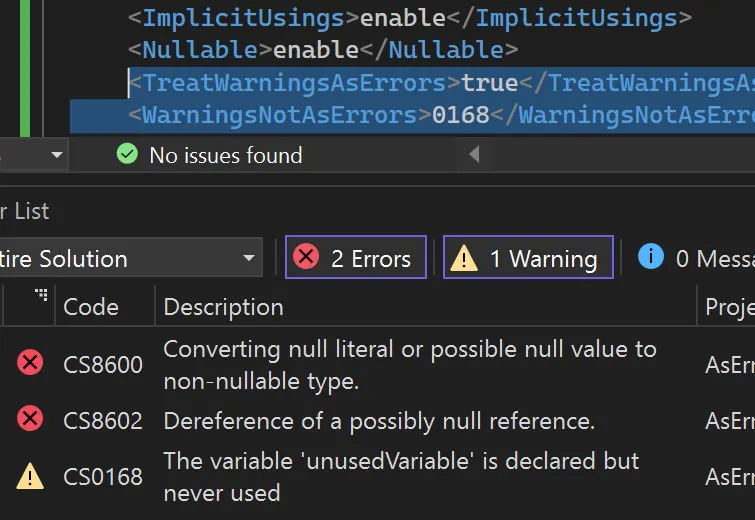Click the red X icon in Errors filter
755x520 pixels.
306,256
